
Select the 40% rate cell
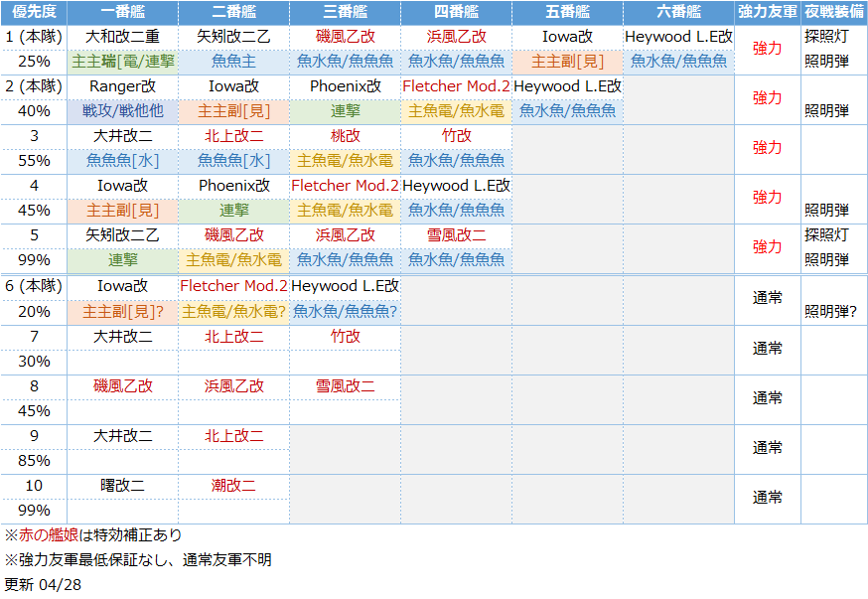pos(34,112)
